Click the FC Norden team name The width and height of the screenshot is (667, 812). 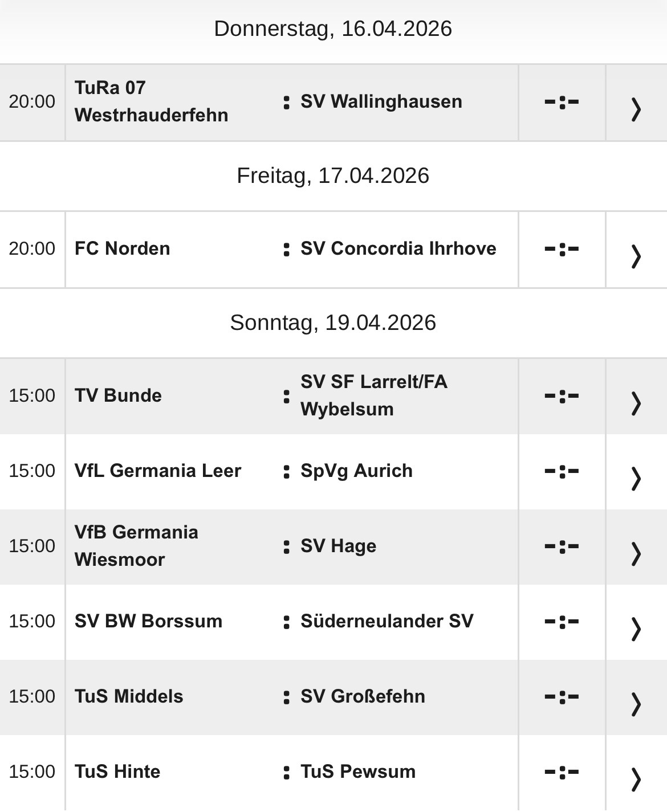pos(122,248)
